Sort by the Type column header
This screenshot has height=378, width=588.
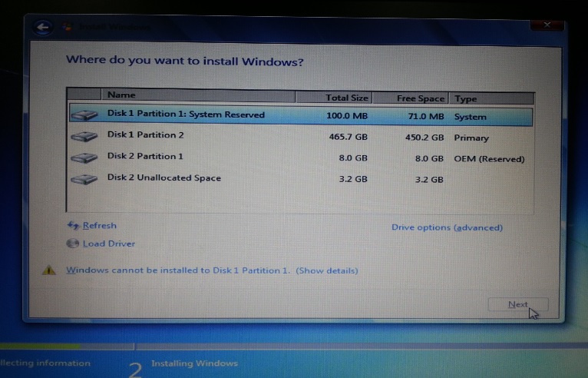tap(491, 98)
